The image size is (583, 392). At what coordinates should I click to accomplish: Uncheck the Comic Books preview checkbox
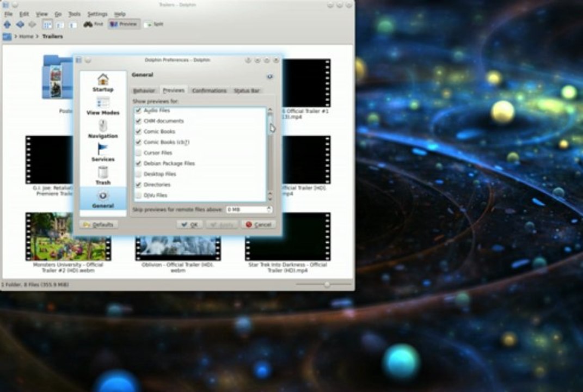point(138,131)
